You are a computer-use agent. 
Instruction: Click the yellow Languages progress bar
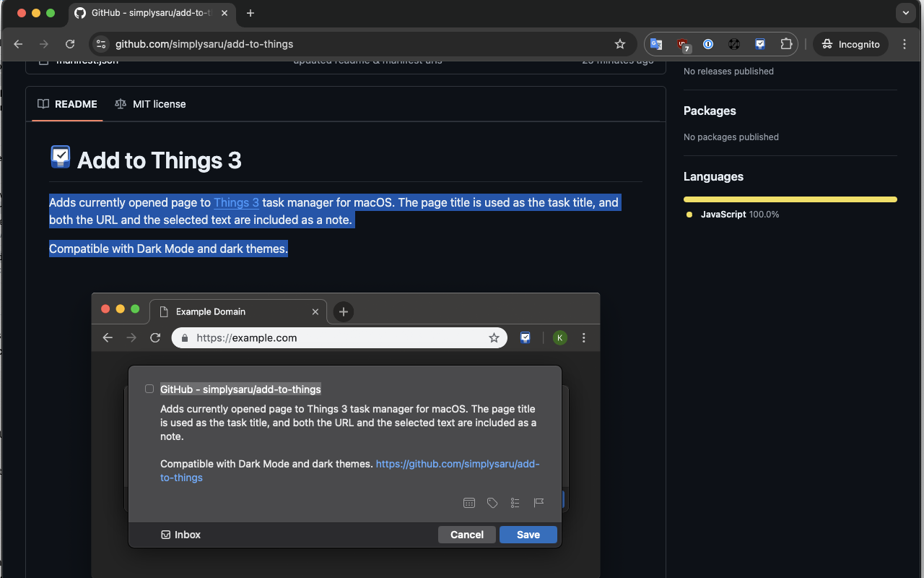click(x=790, y=199)
